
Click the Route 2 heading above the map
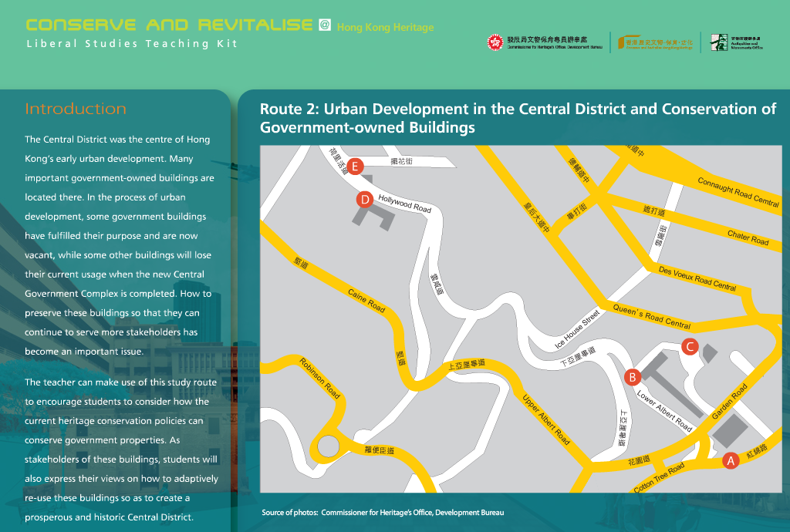coord(518,117)
